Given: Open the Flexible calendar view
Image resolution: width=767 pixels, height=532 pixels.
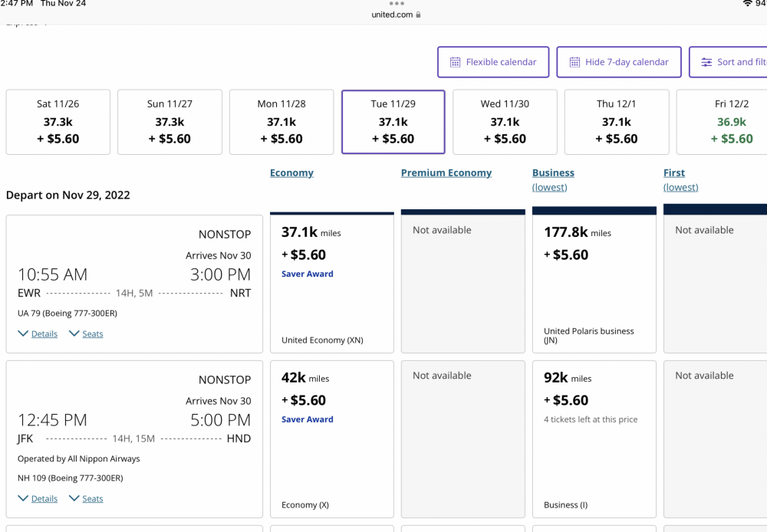Looking at the screenshot, I should coord(493,62).
